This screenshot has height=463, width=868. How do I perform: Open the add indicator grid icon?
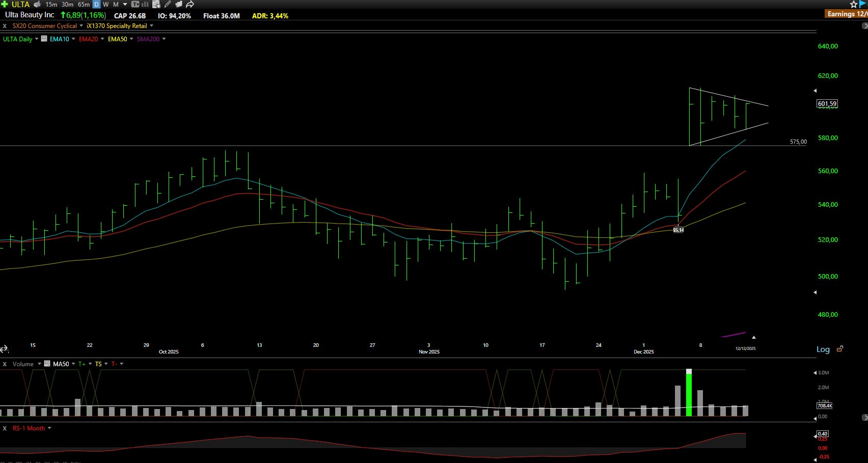(x=156, y=4)
